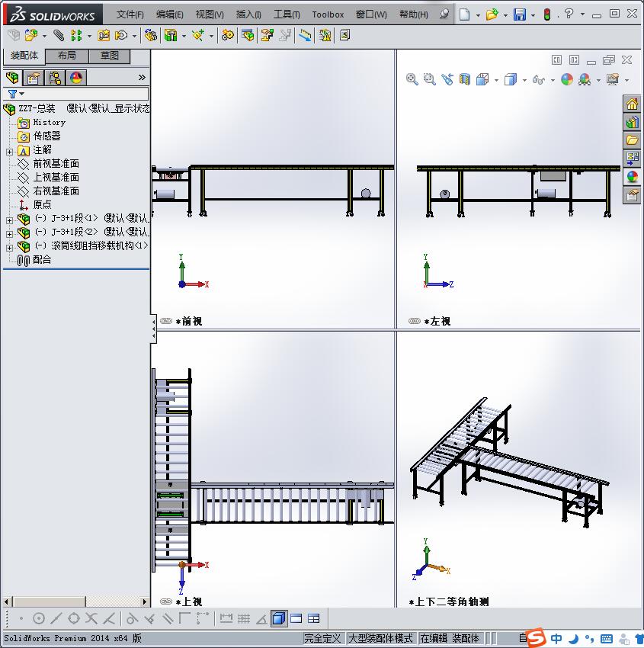644x648 pixels.
Task: Click the Previous View icon
Action: click(447, 79)
